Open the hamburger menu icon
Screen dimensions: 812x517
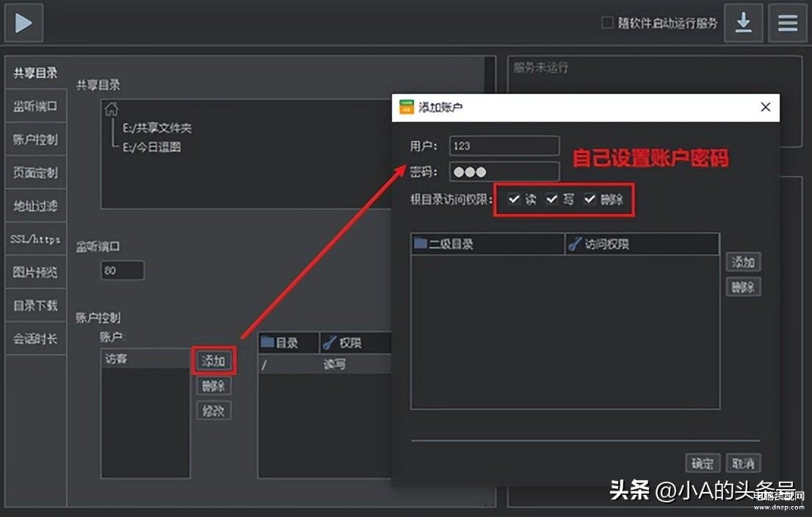(x=787, y=23)
